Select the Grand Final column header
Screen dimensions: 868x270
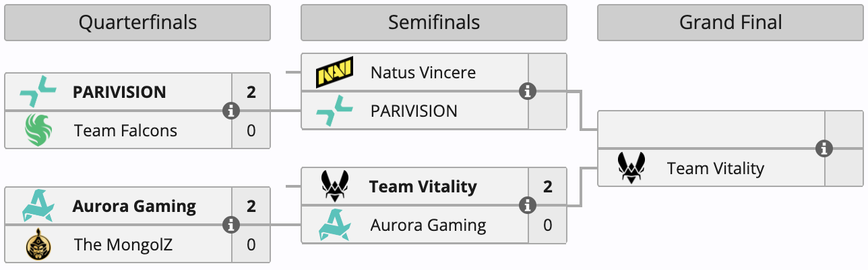(731, 22)
